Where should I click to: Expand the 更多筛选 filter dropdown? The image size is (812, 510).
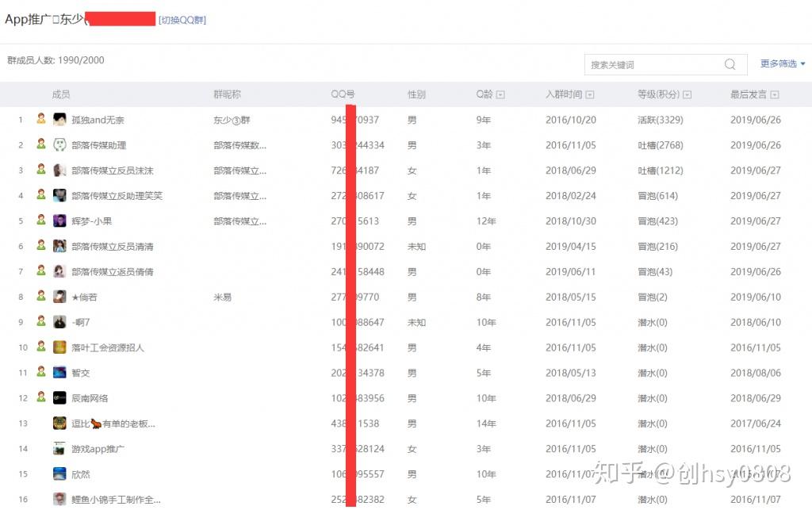[783, 63]
